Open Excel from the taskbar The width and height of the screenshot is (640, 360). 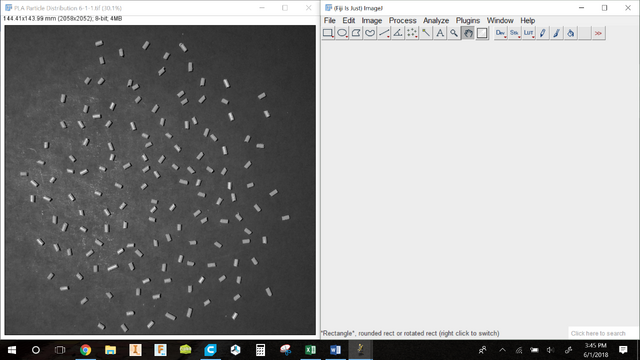(310, 350)
